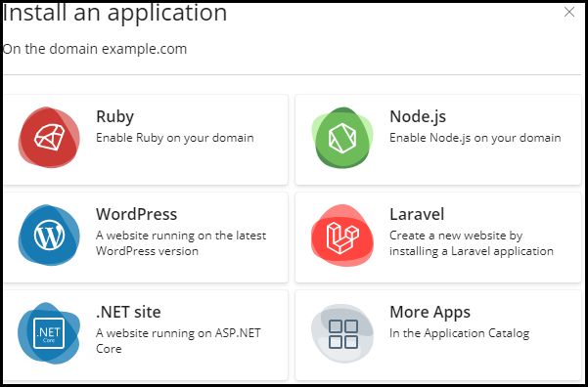The width and height of the screenshot is (588, 387).
Task: Click 'Enable Ruby on your domain' text
Action: coord(175,138)
